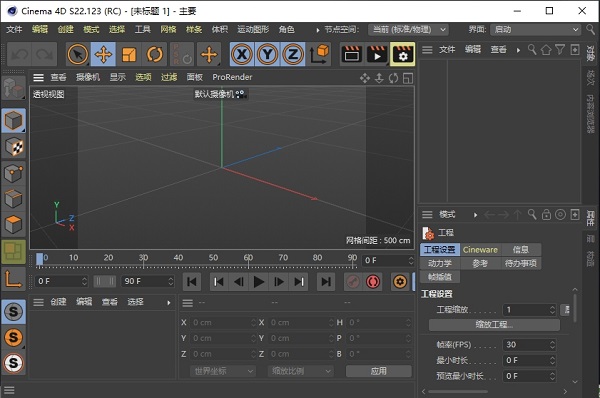The height and width of the screenshot is (398, 600).
Task: Switch to the 信息 tab
Action: [x=520, y=250]
